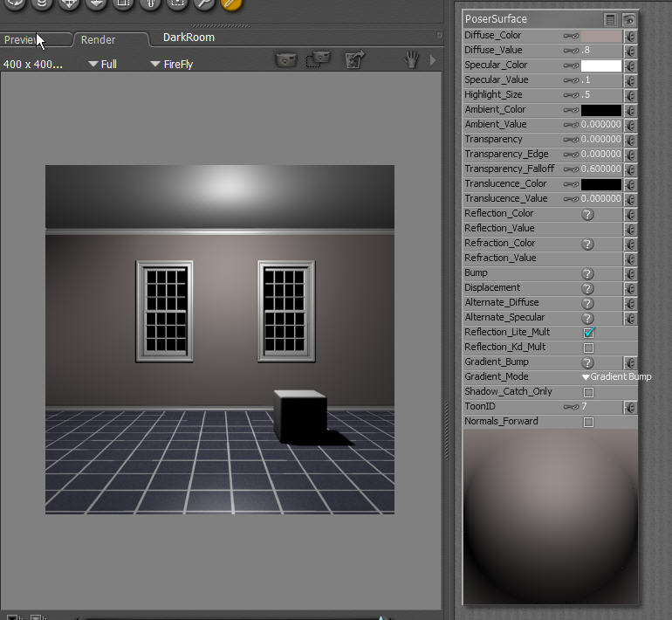Open the white Specular_Color swatch
The height and width of the screenshot is (620, 672).
click(x=601, y=65)
